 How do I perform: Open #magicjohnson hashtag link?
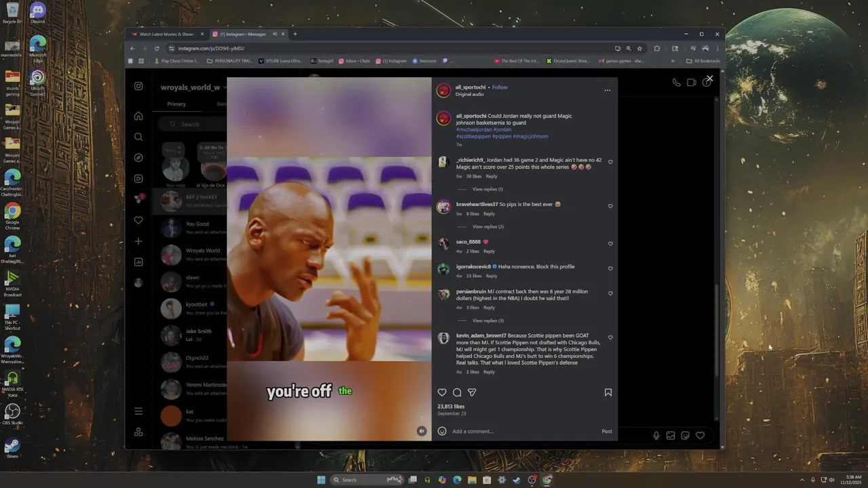coord(530,136)
